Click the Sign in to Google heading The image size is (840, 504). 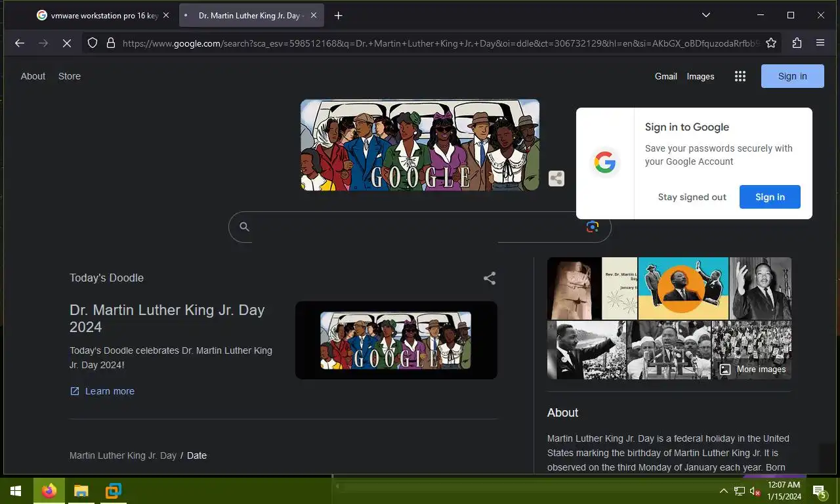tap(686, 127)
